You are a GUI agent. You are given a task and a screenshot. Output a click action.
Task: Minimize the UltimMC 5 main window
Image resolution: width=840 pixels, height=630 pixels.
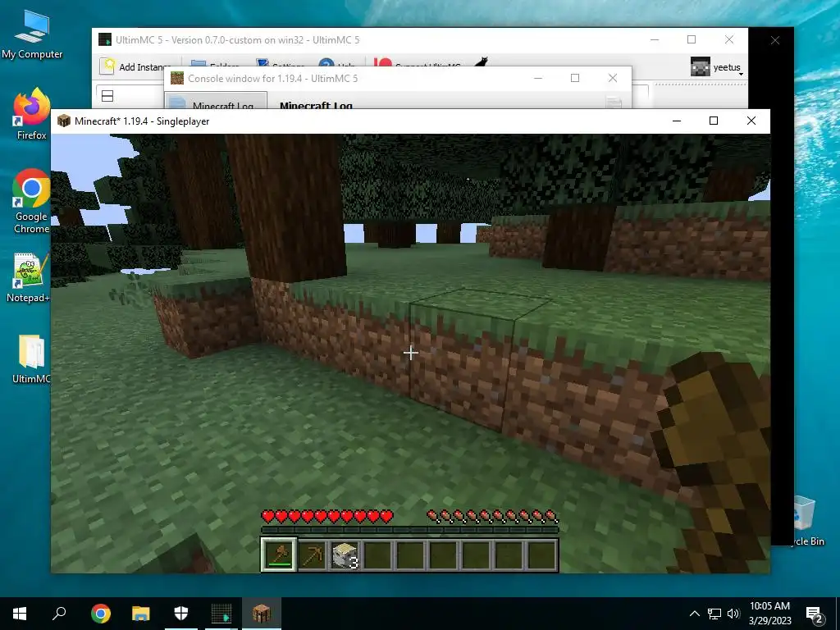655,39
